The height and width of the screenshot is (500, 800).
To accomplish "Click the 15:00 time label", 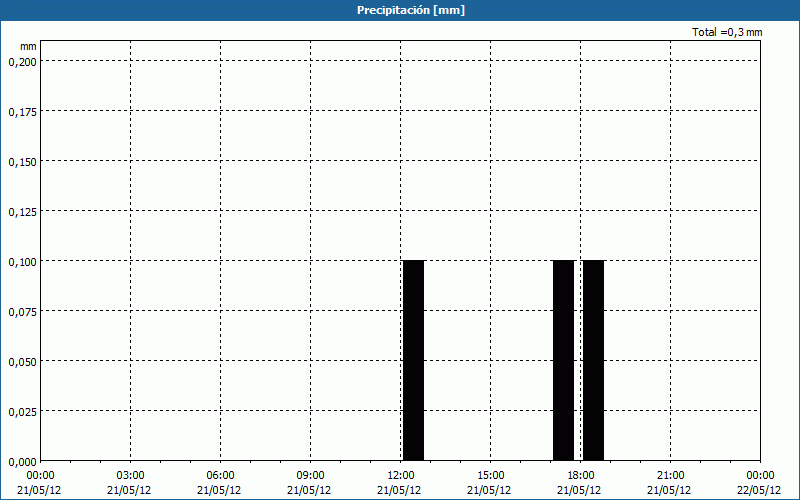I will 490,475.
